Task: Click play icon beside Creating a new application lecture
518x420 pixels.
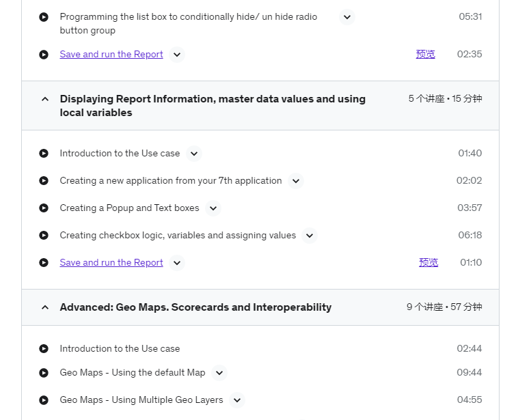Action: tap(44, 180)
